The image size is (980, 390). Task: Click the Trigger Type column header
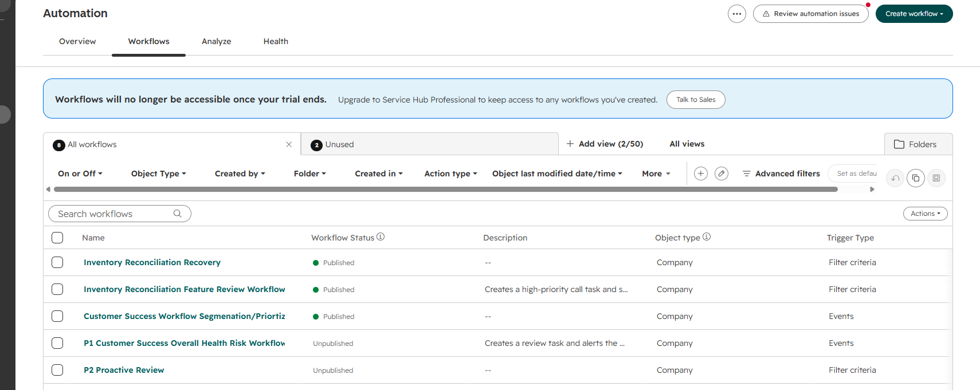pos(850,238)
